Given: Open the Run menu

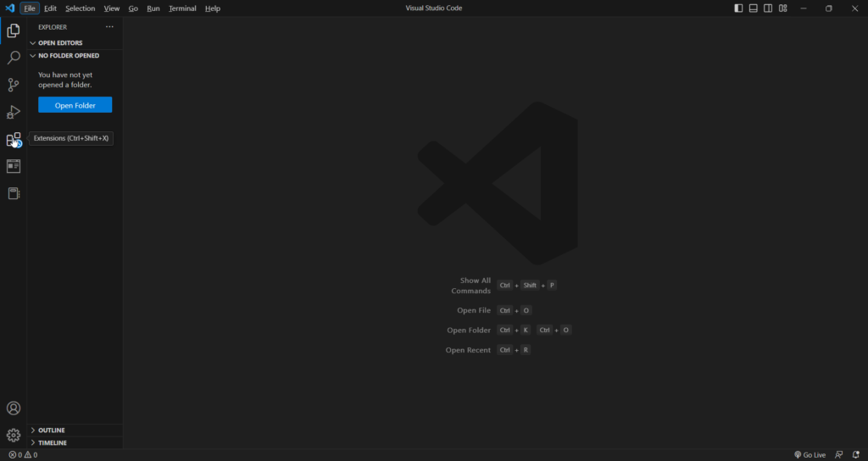Looking at the screenshot, I should point(153,8).
